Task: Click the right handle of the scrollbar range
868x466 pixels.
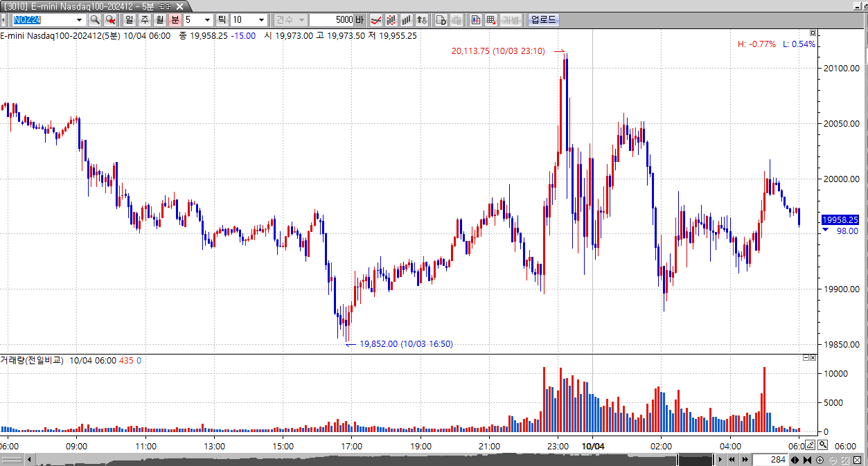Action: coord(714,460)
